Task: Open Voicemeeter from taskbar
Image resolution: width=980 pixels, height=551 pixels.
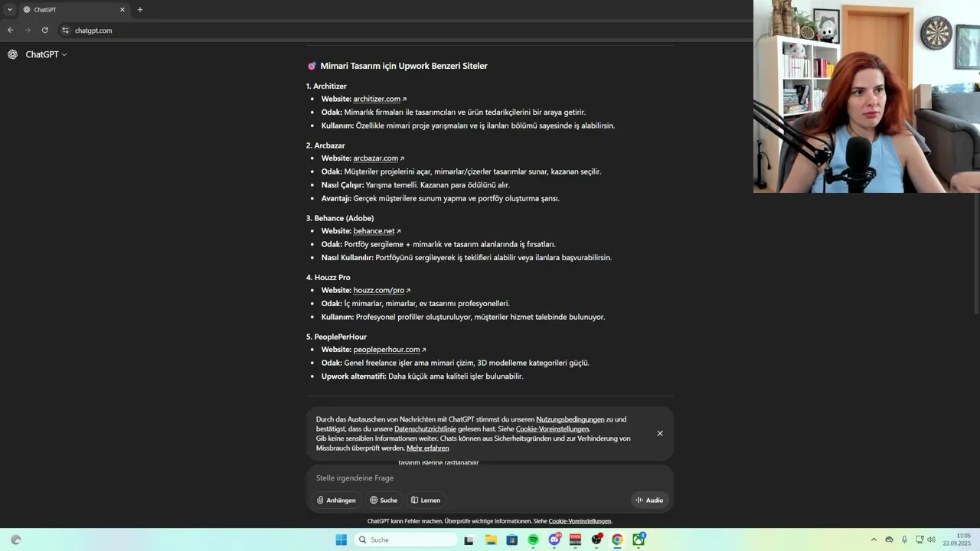Action: (575, 540)
